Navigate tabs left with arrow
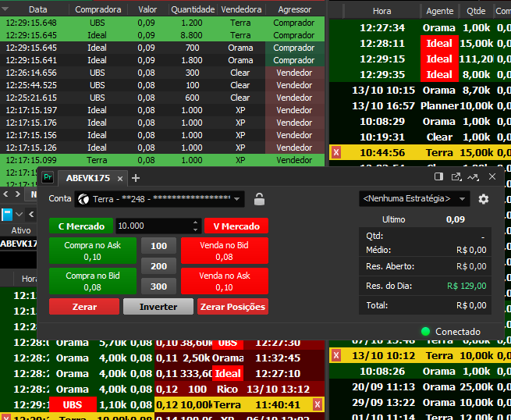 pos(5,194)
